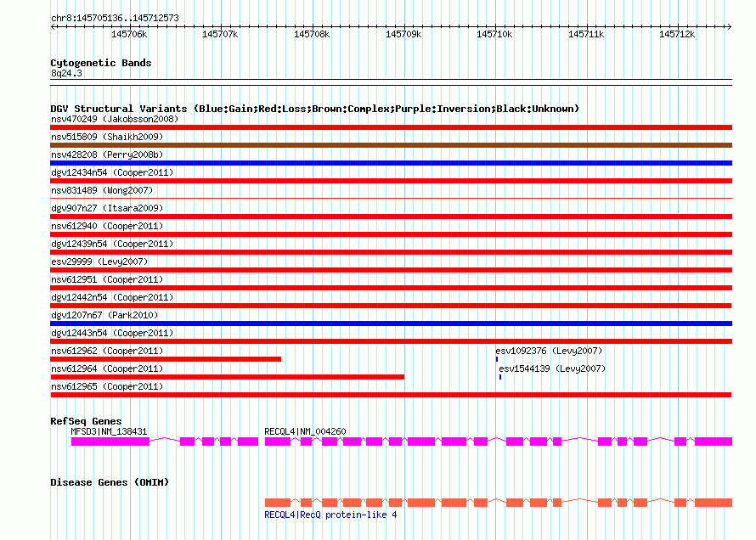
Task: Select the last RECQL4 RefSeq exon block
Action: [714, 442]
